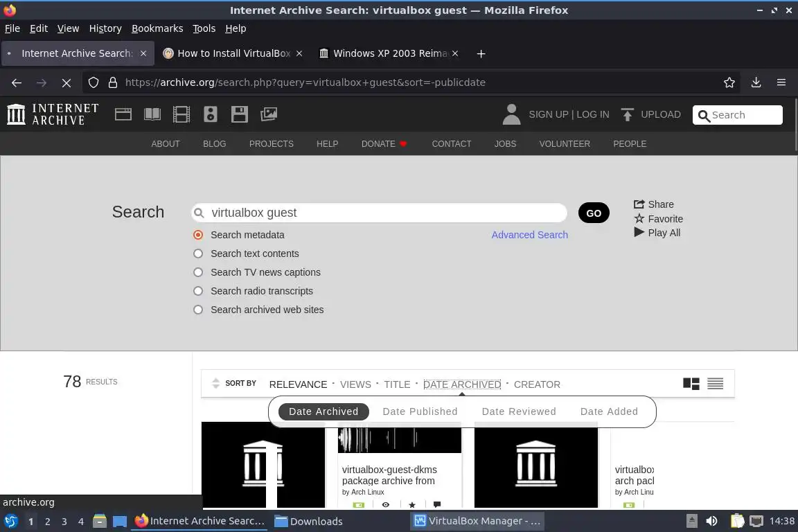The height and width of the screenshot is (532, 798).
Task: Sort results by CREATOR
Action: point(537,384)
